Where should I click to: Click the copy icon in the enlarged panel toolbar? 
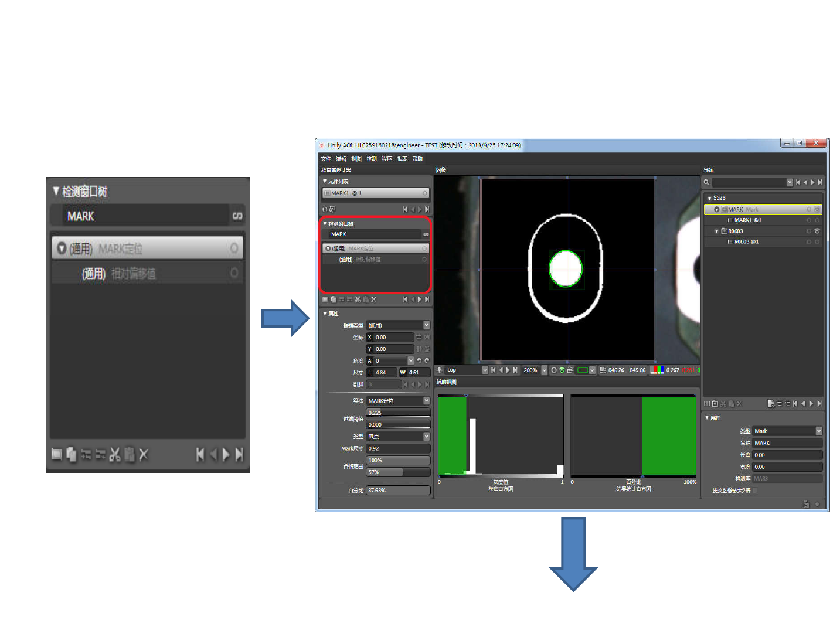coord(72,454)
